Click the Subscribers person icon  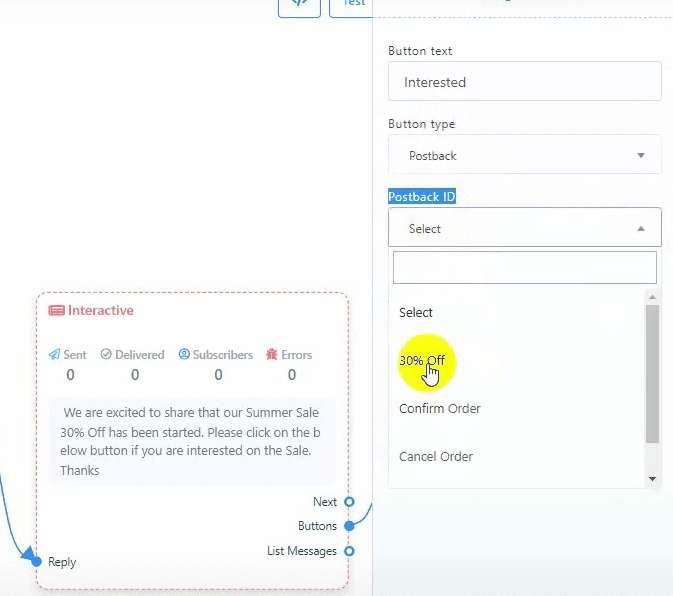[184, 355]
